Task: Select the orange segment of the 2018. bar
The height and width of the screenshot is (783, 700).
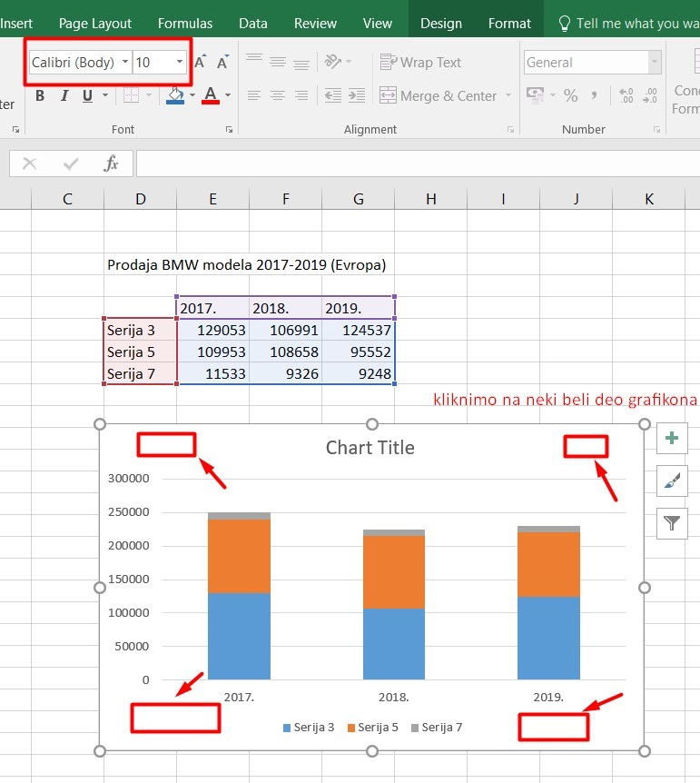Action: coord(394,572)
